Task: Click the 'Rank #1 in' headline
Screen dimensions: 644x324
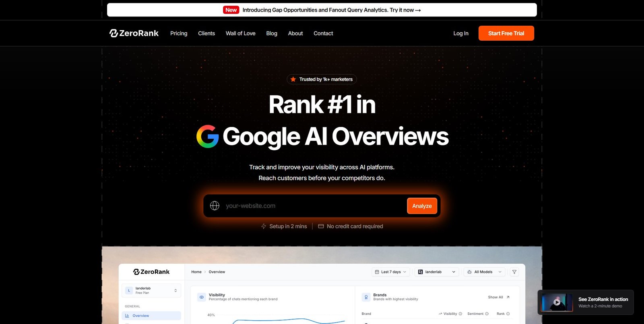Action: (322, 105)
